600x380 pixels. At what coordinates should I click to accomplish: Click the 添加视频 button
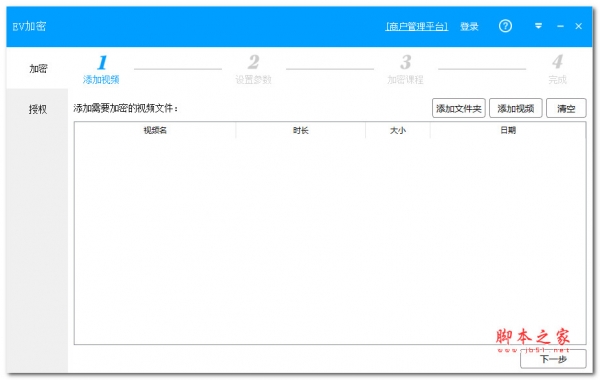tap(515, 108)
